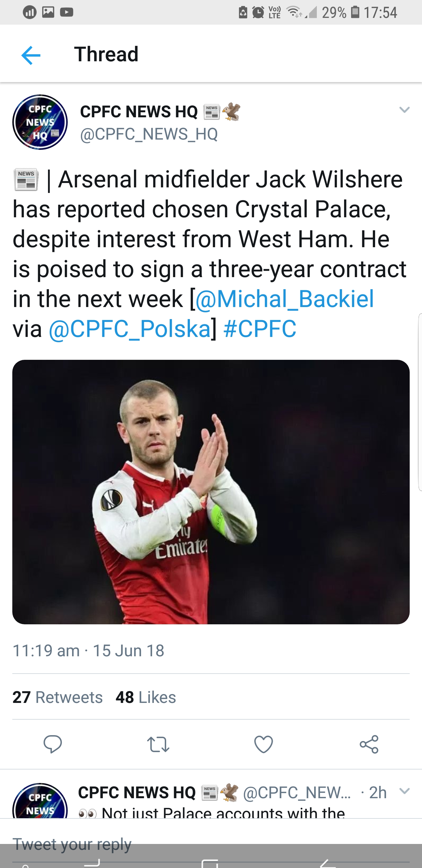Retweet the Jack Wilshere post
Screen dimensions: 422x868
point(158,744)
